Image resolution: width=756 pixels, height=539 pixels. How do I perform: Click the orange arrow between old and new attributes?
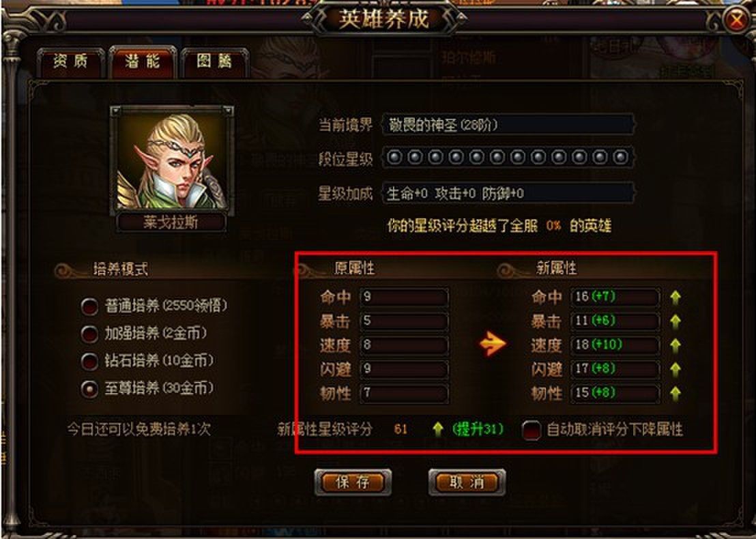[492, 345]
